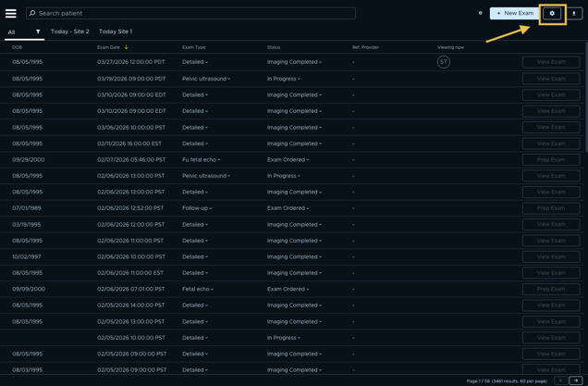Viewport: 588px width, 386px height.
Task: Switch to the Today Site 1 tab
Action: [x=116, y=31]
